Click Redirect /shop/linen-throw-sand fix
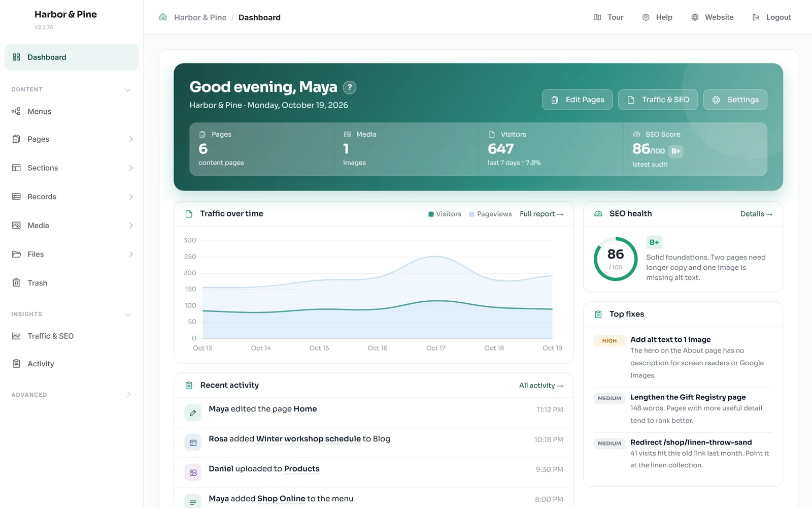Viewport: 812px width, 508px height. [683, 454]
